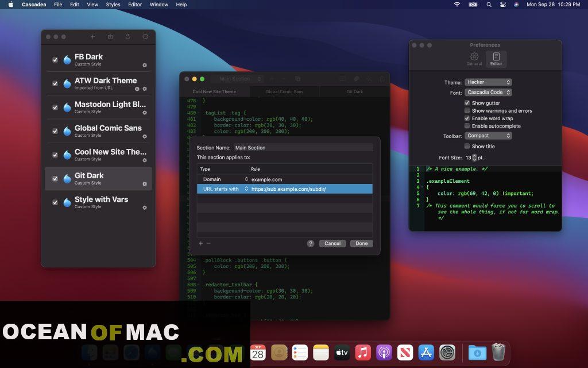Open the gear options for Style with Vars
This screenshot has height=368, width=588.
[x=145, y=208]
